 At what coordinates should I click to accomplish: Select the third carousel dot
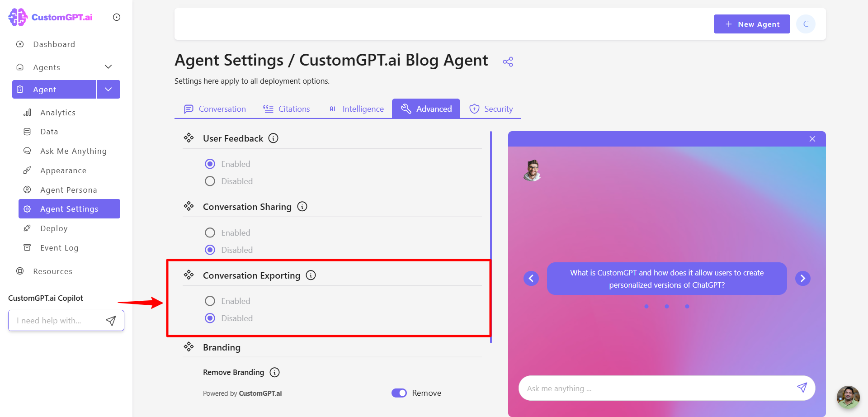(x=687, y=307)
